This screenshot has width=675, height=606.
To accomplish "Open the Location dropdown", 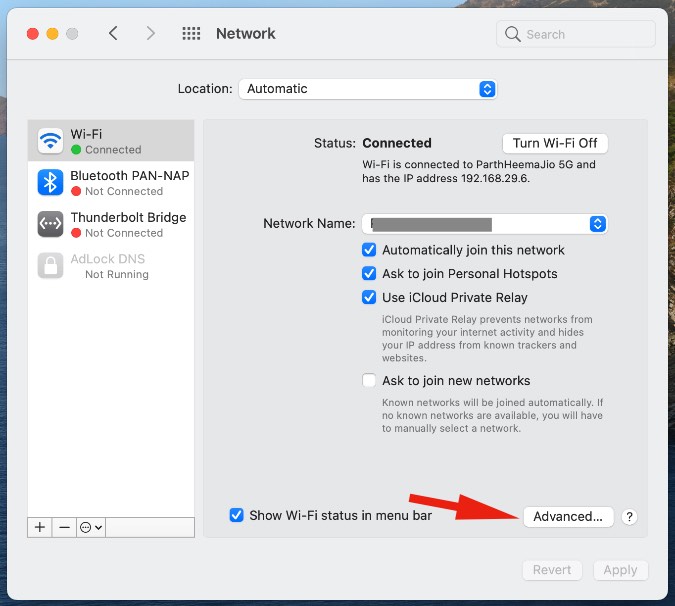I will (367, 89).
